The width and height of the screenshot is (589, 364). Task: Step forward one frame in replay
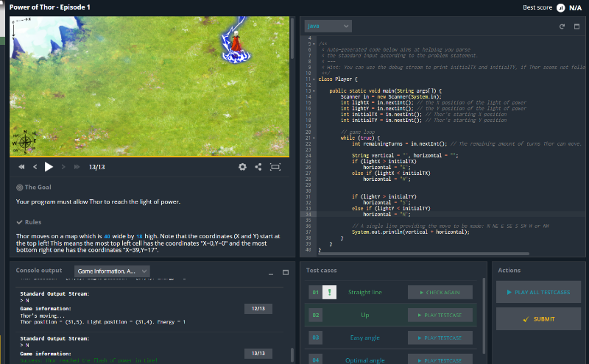click(63, 167)
